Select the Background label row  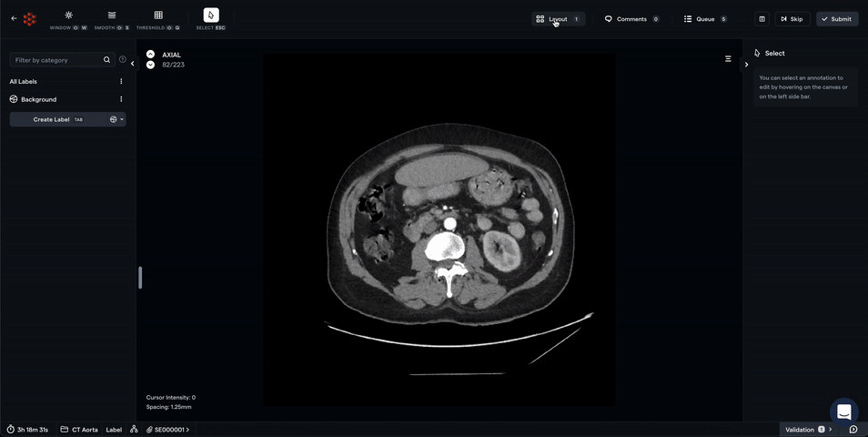click(x=67, y=99)
